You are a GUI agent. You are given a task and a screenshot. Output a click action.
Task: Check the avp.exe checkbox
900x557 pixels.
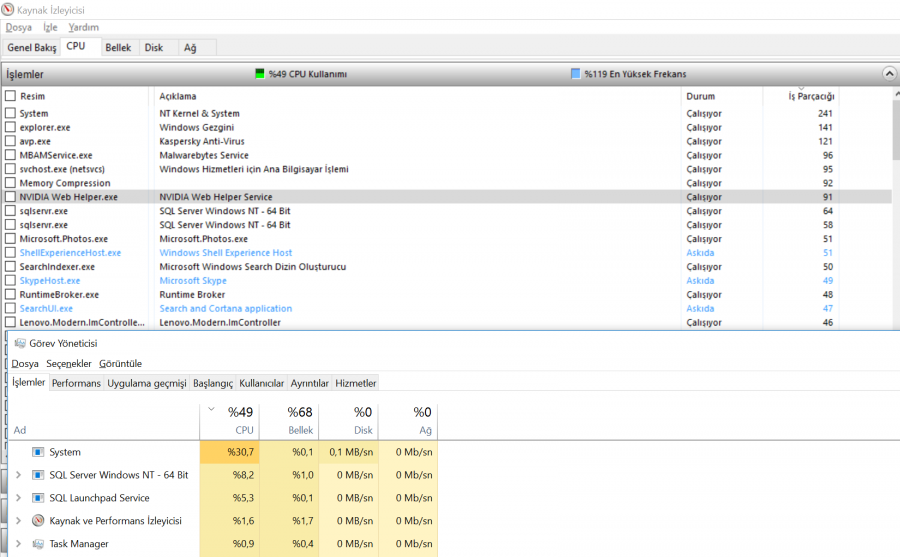[x=10, y=141]
